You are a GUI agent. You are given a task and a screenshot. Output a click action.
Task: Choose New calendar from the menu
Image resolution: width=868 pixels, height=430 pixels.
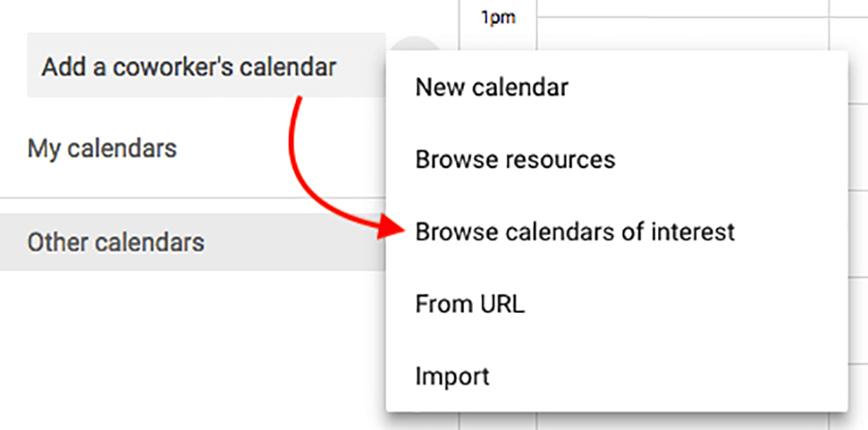(x=492, y=87)
